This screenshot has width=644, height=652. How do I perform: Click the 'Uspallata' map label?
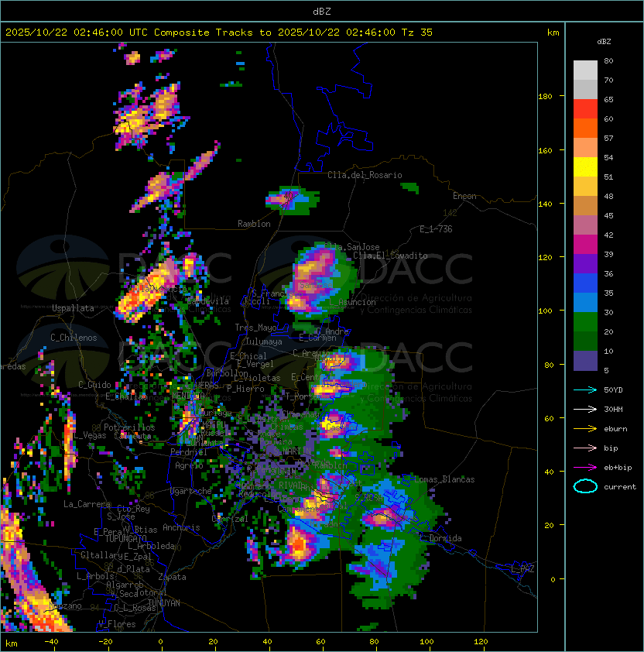click(73, 308)
